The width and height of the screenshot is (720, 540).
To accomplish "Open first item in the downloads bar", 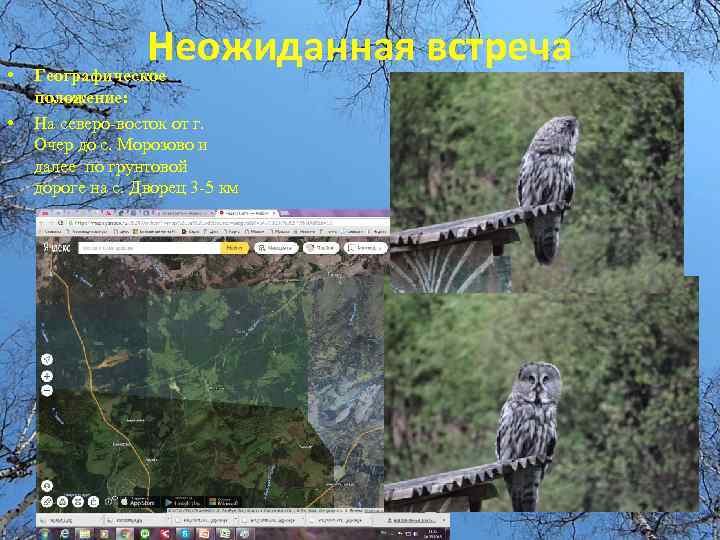I will pyautogui.click(x=69, y=521).
